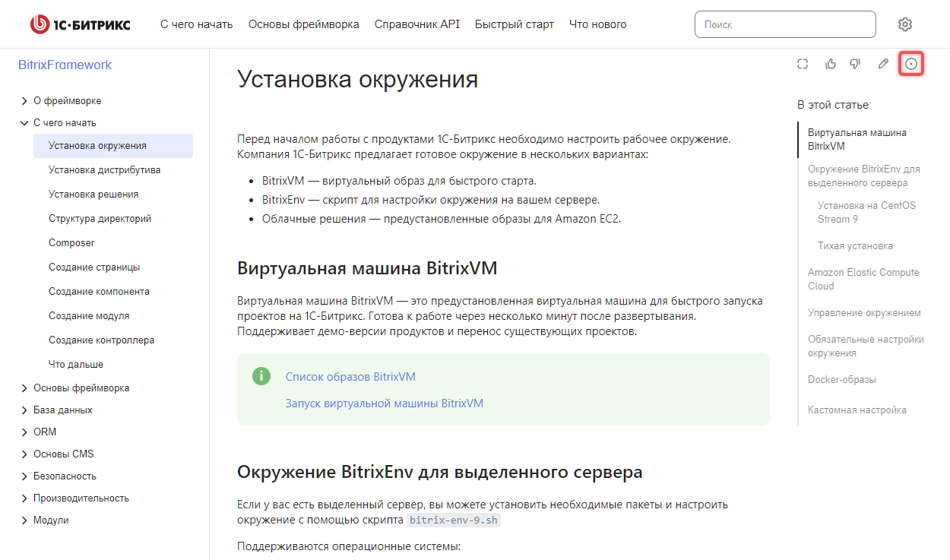Select "Установка дистрибутива" in sidebar
This screenshot has height=560, width=950.
(104, 170)
